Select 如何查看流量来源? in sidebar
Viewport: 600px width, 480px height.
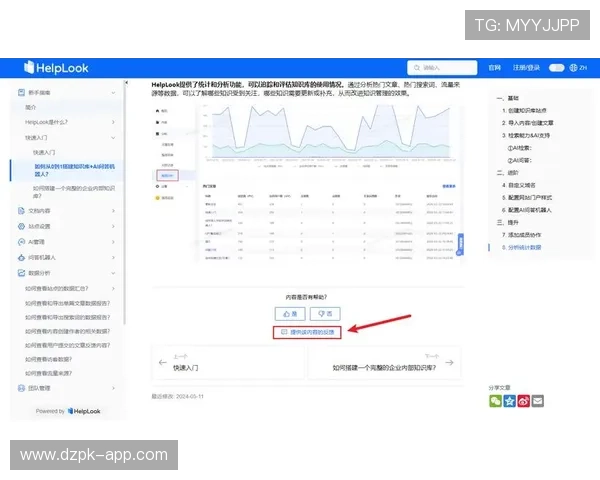click(48, 373)
